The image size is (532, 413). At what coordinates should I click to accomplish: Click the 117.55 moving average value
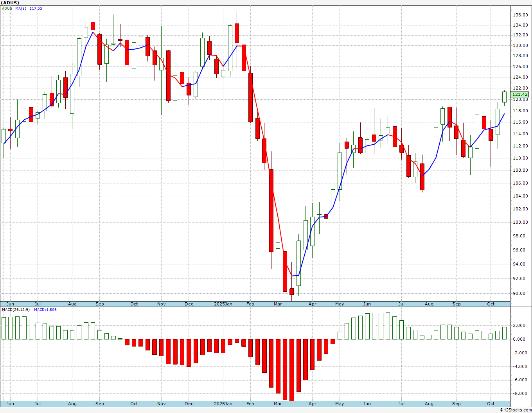pyautogui.click(x=36, y=8)
